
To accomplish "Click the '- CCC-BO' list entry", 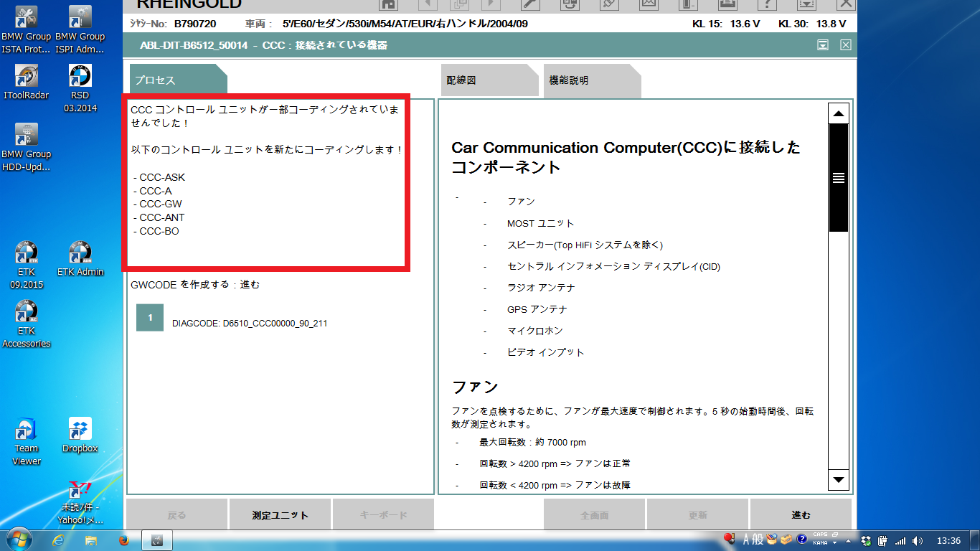I will (156, 231).
